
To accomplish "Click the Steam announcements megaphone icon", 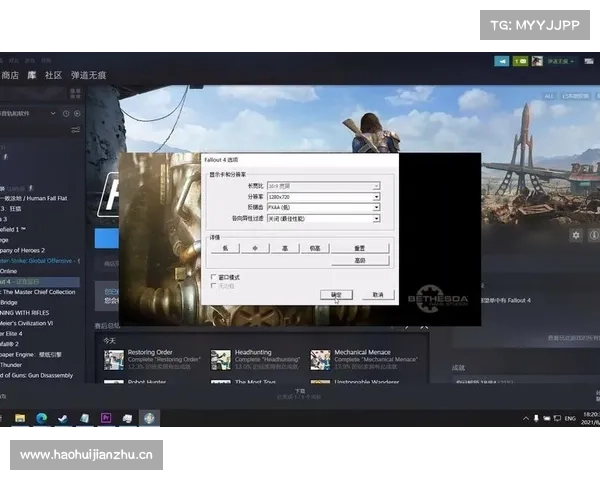I will [501, 61].
